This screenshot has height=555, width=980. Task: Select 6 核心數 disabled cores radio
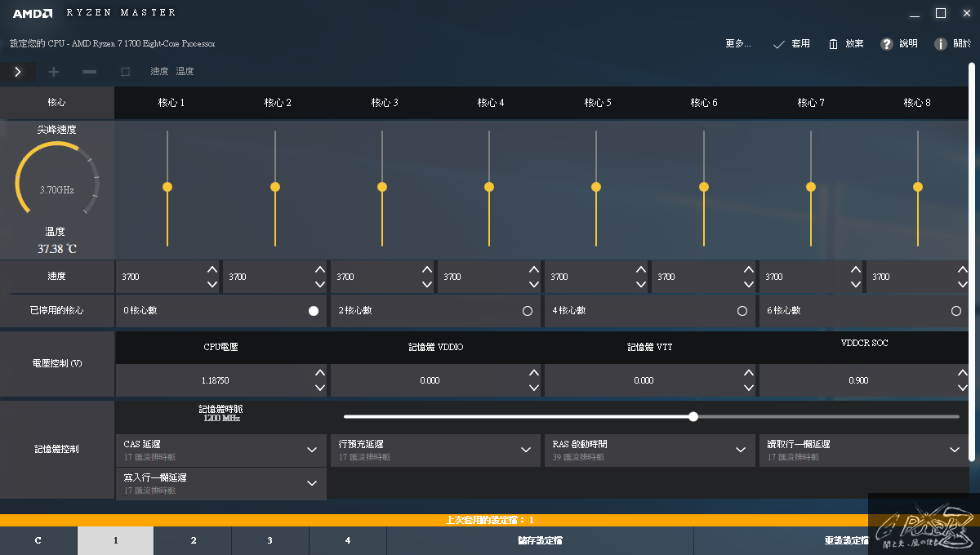[955, 311]
